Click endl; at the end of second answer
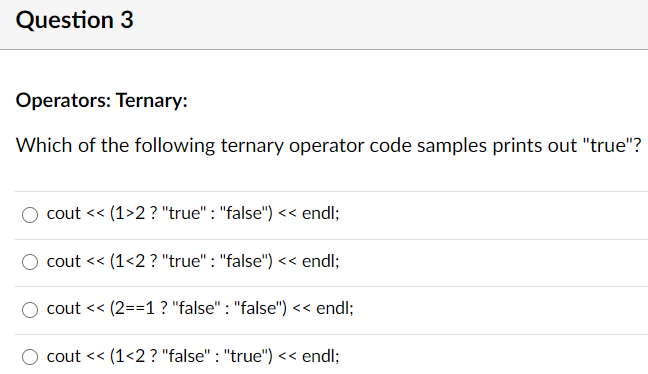The width and height of the screenshot is (648, 374). pos(321,261)
